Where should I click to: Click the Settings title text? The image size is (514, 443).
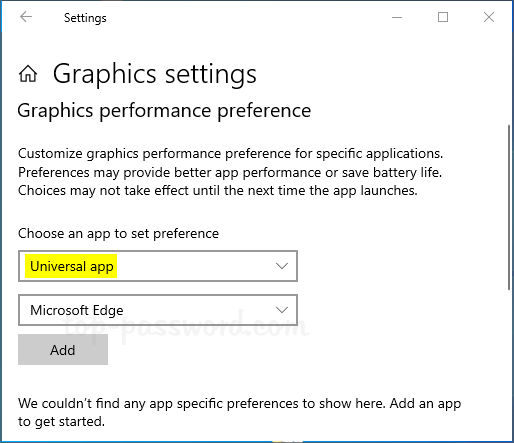[x=85, y=18]
